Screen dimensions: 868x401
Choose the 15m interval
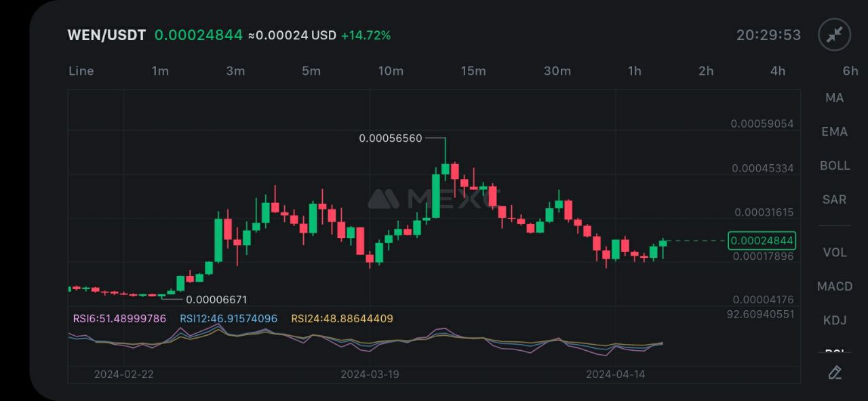click(473, 71)
